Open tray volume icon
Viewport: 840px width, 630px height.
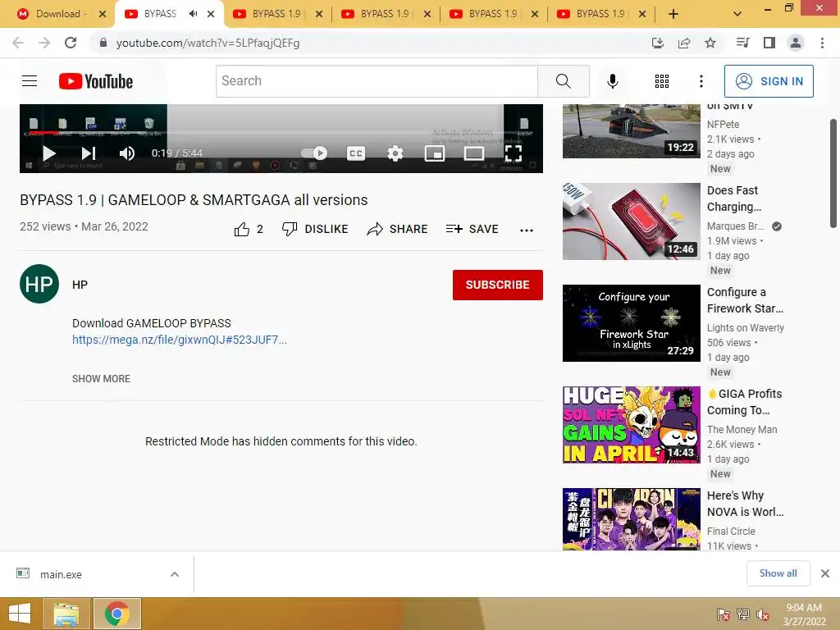coord(762,614)
